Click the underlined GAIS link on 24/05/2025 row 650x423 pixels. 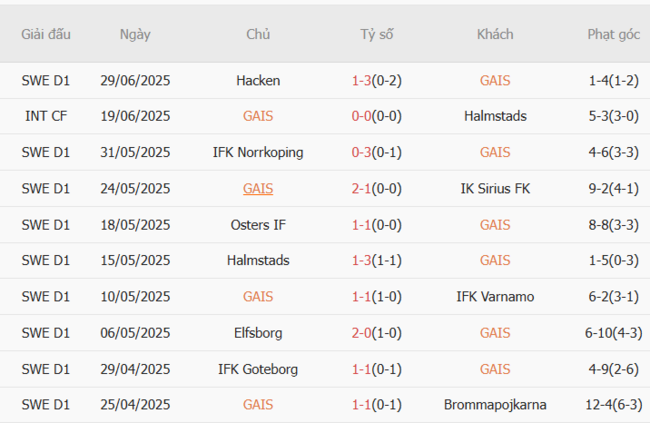tap(258, 188)
